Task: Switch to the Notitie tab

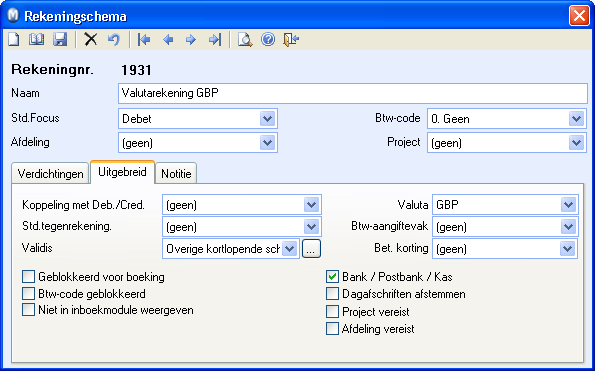Action: click(176, 173)
